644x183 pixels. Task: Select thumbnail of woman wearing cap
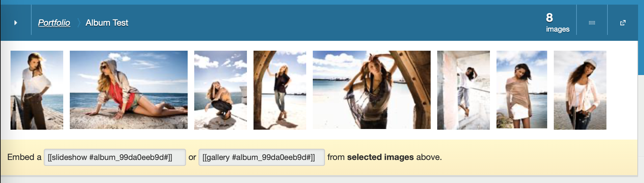tap(580, 90)
